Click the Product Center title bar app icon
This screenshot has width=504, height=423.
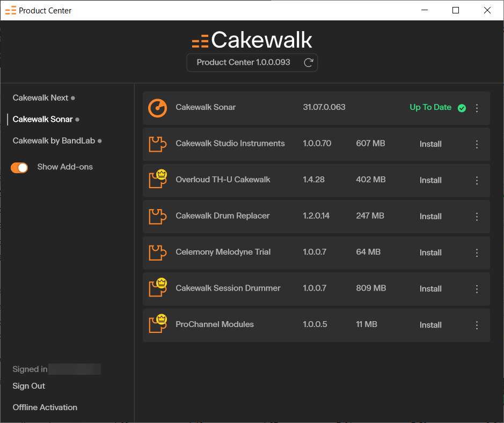[x=11, y=10]
